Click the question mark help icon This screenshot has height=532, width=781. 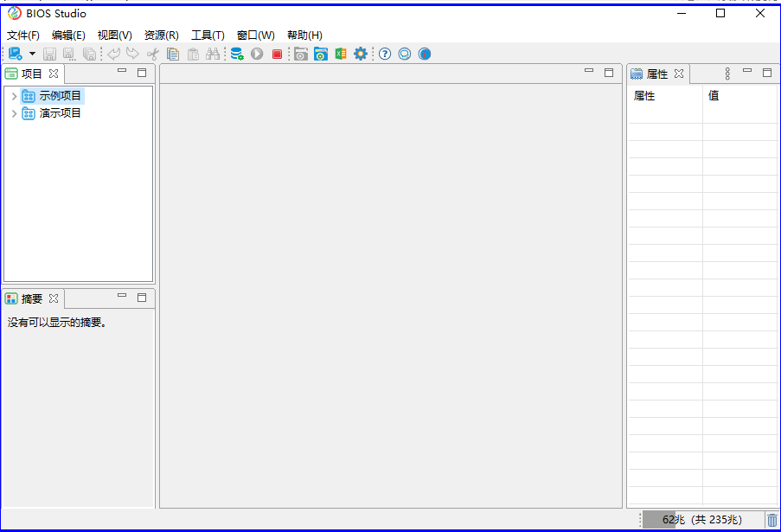click(x=385, y=54)
